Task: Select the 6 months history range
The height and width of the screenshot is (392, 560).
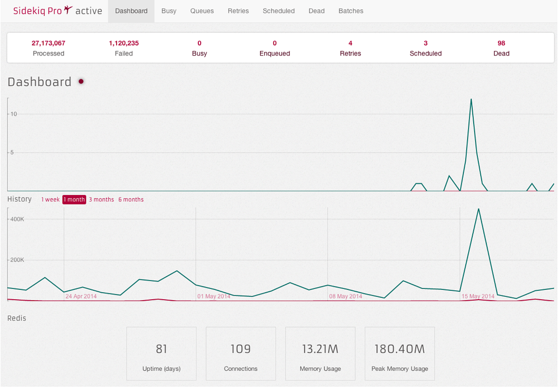Action: click(131, 199)
